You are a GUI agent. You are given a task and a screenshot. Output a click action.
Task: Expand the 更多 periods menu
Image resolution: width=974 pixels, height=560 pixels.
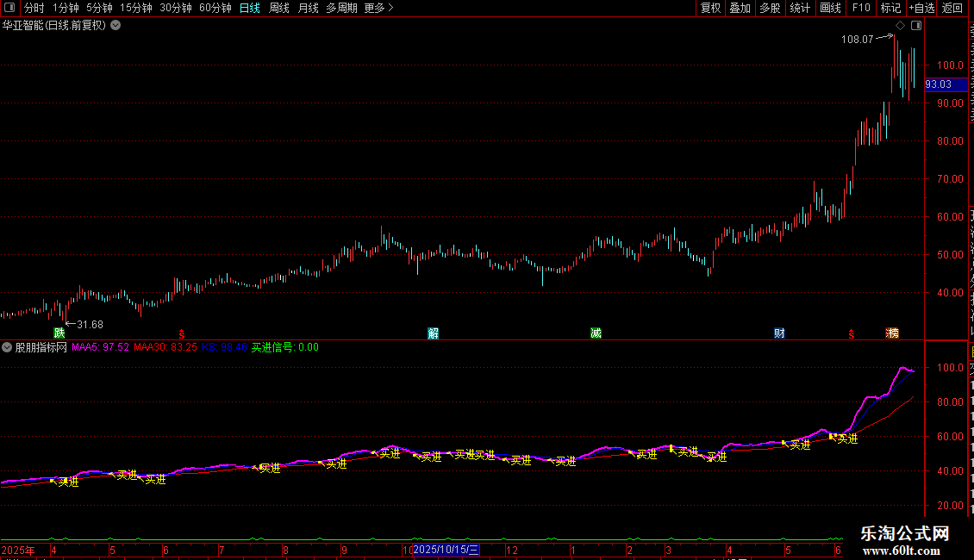pyautogui.click(x=379, y=8)
